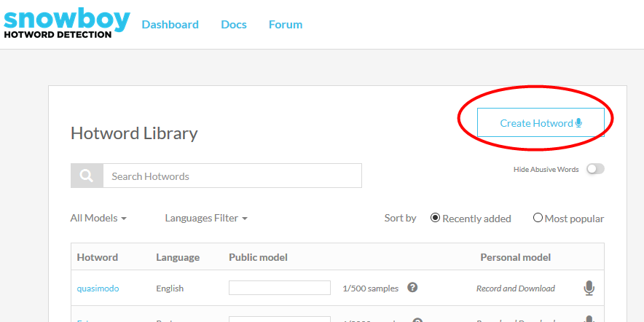Click the snowboy Hotword Detection logo

tap(67, 24)
